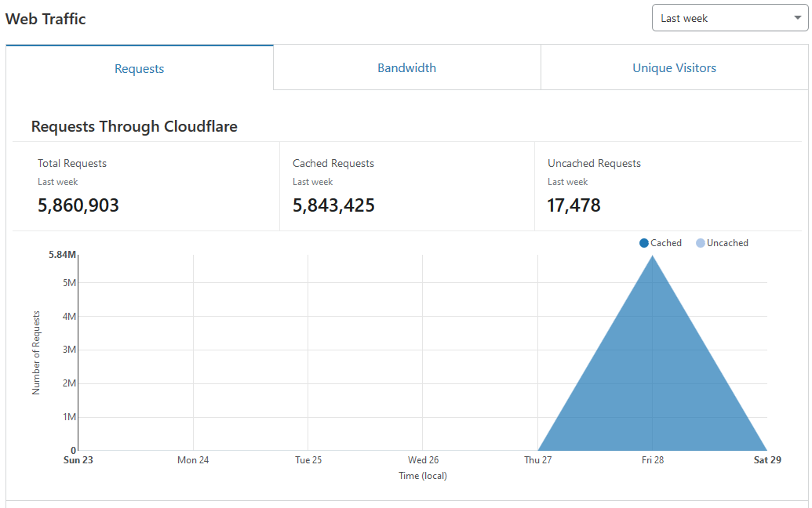This screenshot has height=508, width=812.
Task: Click the Web Traffic section title
Action: coord(46,19)
